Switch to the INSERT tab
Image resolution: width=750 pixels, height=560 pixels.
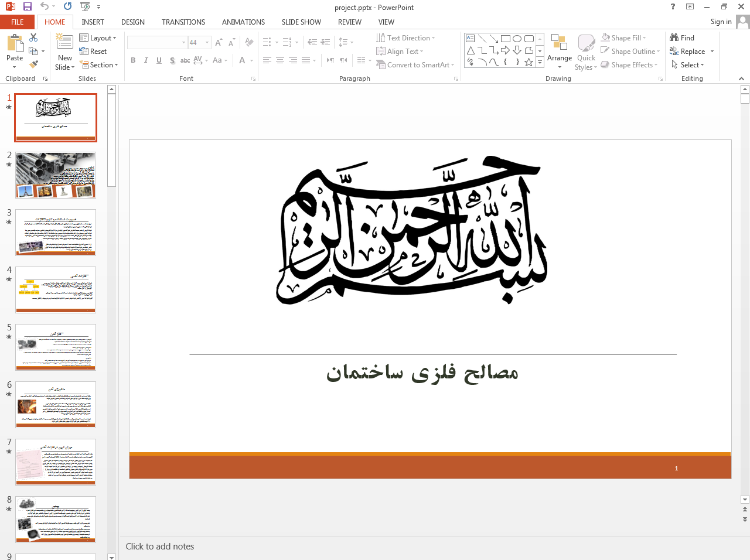click(x=93, y=22)
